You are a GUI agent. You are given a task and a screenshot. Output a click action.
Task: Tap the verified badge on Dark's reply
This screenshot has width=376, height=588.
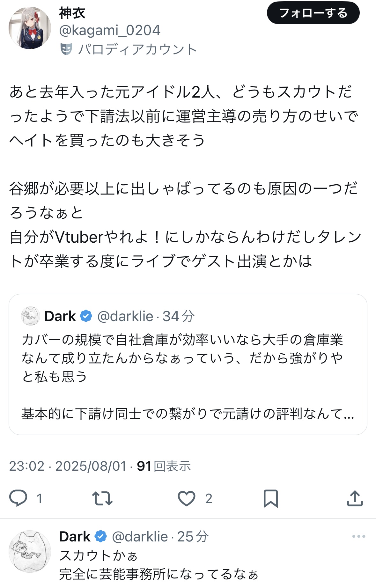pos(100,536)
